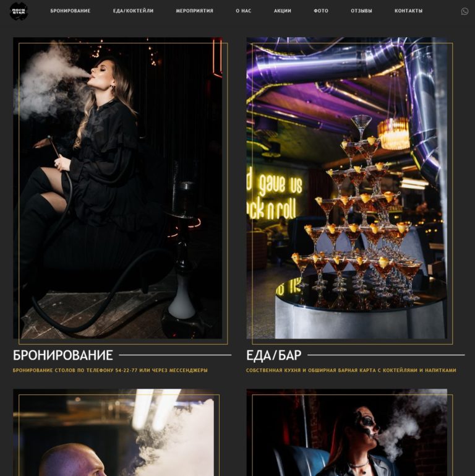Open the ФОТО gallery menu item

click(321, 11)
